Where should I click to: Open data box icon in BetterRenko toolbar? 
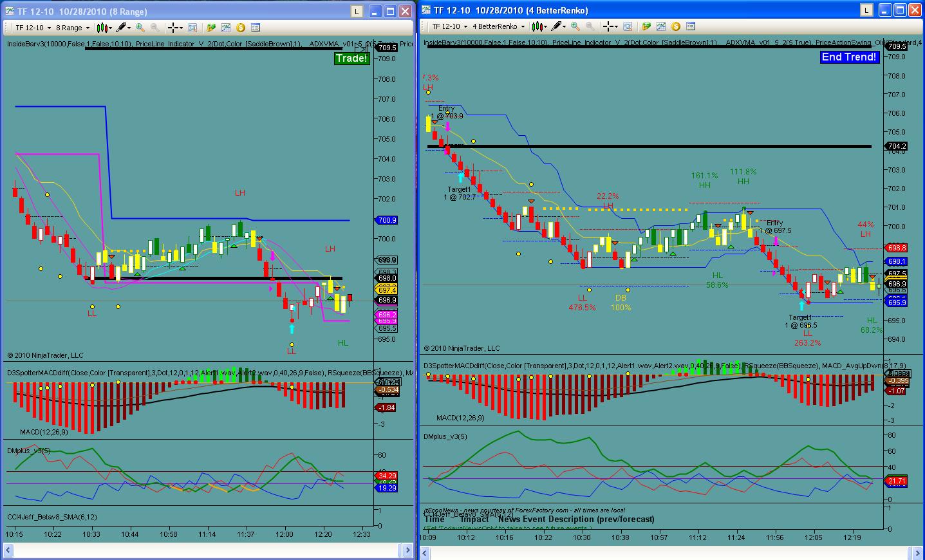point(627,26)
